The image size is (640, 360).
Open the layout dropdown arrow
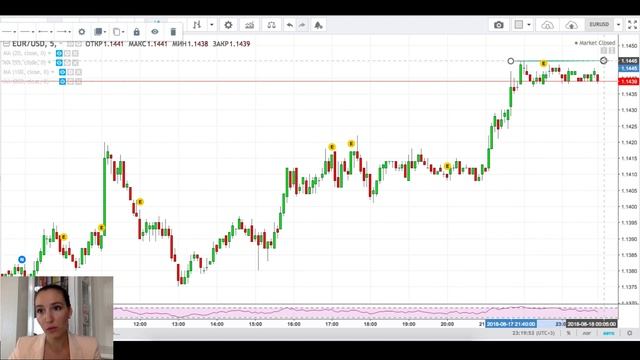(x=529, y=25)
